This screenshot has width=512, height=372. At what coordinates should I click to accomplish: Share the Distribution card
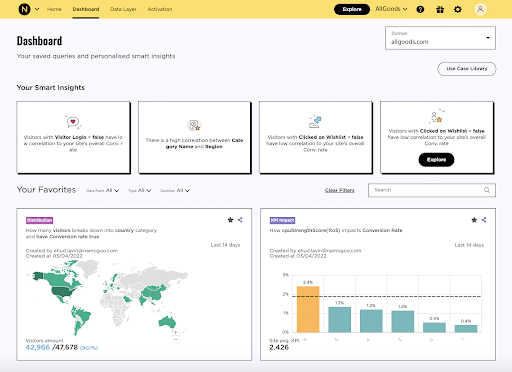240,220
